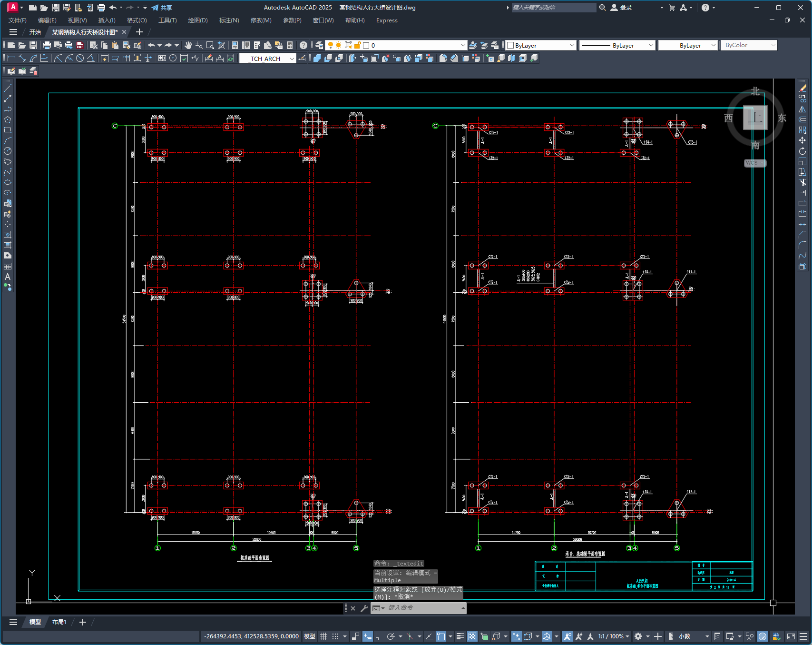Click the Layer Properties Manager icon

[x=319, y=45]
